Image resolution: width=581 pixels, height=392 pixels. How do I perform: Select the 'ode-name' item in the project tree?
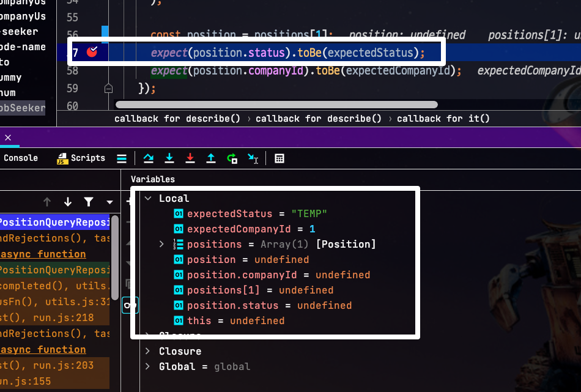[x=23, y=47]
